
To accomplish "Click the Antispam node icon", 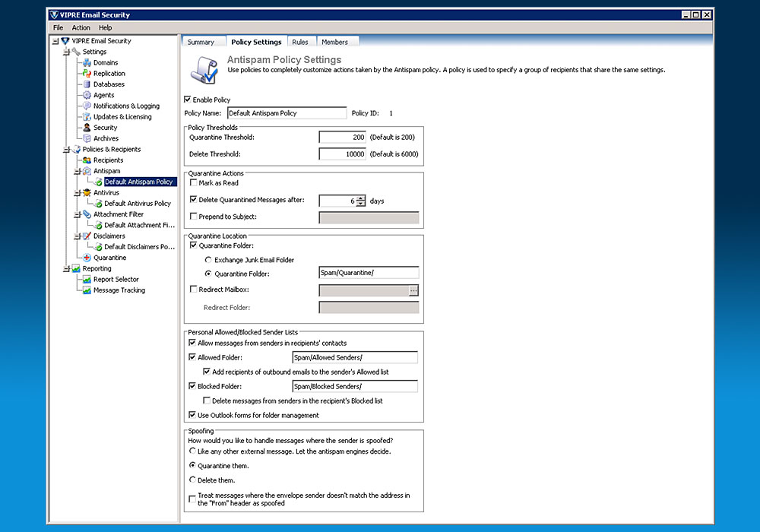I will 87,171.
